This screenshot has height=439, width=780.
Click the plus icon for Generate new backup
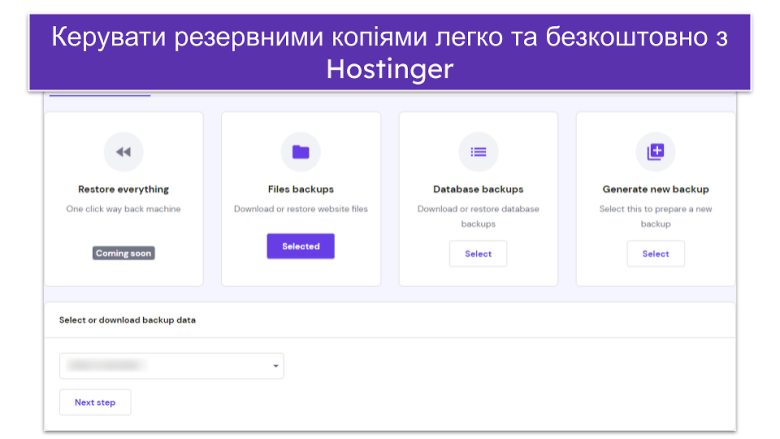pyautogui.click(x=655, y=152)
